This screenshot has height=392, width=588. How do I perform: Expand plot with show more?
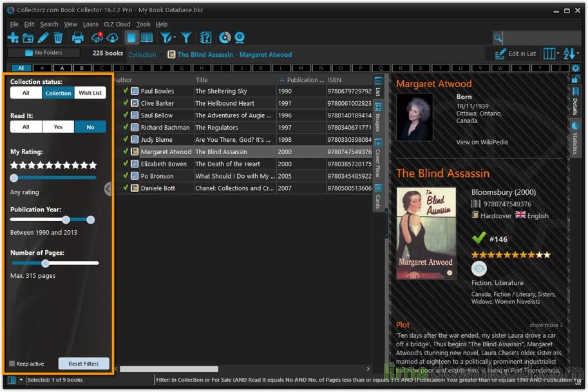[546, 325]
